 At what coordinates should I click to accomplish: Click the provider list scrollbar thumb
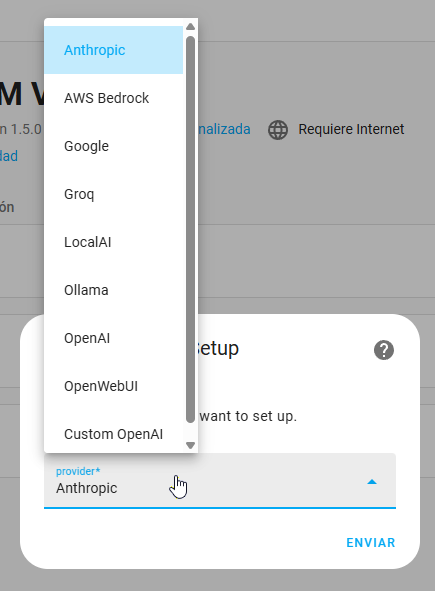[190, 229]
